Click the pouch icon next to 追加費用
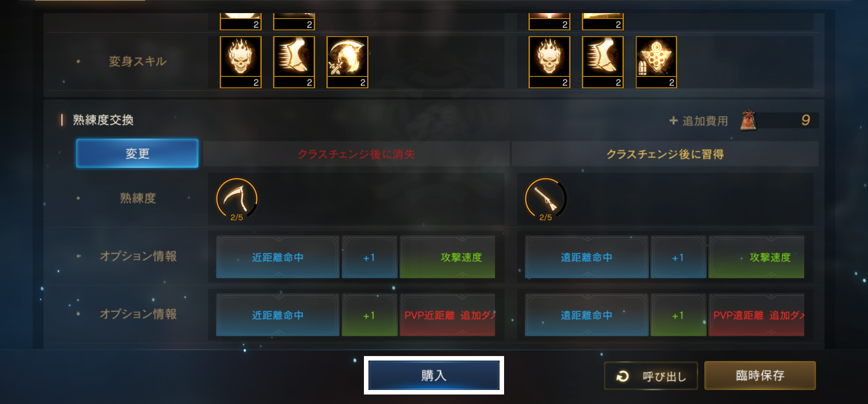The width and height of the screenshot is (868, 404). point(748,120)
